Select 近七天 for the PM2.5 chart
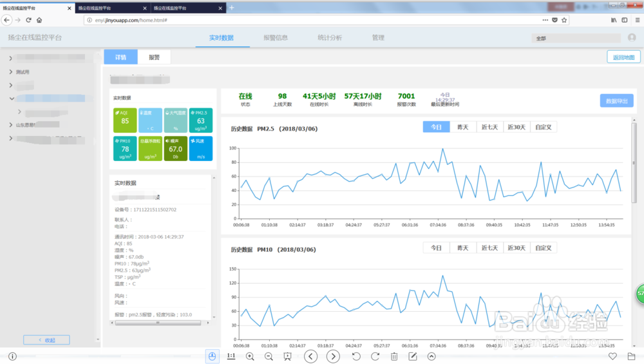644x364 pixels. pos(489,127)
